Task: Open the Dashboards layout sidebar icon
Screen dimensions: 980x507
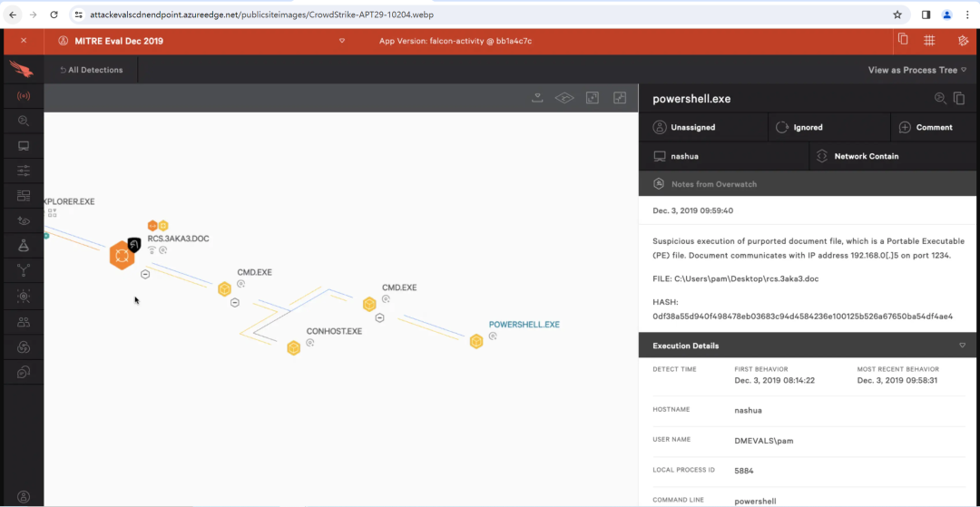Action: [23, 196]
